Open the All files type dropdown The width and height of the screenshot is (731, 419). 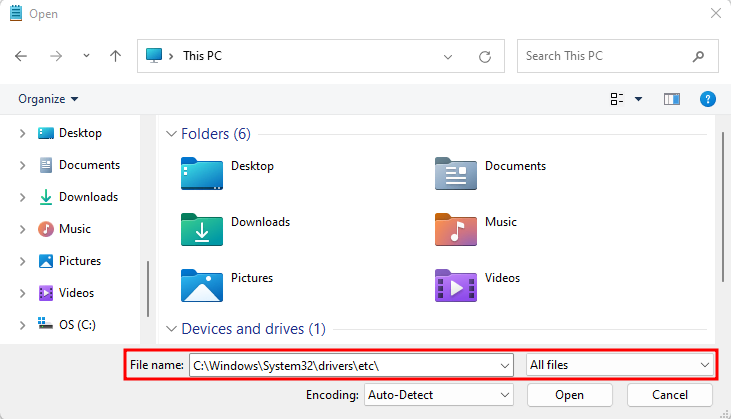(x=620, y=365)
